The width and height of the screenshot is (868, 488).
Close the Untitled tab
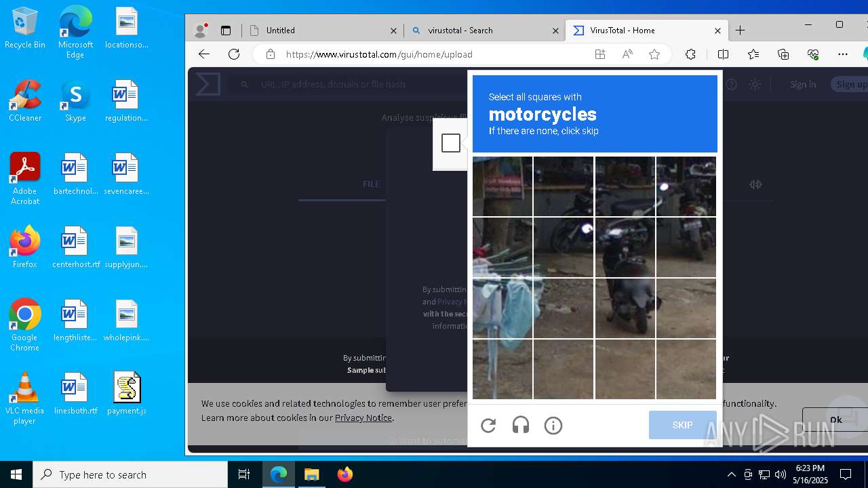[x=393, y=30]
